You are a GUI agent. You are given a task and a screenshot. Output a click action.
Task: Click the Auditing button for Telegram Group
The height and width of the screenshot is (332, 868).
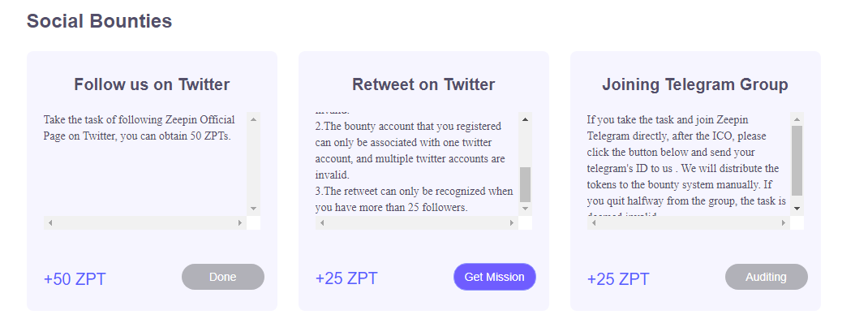tap(766, 277)
